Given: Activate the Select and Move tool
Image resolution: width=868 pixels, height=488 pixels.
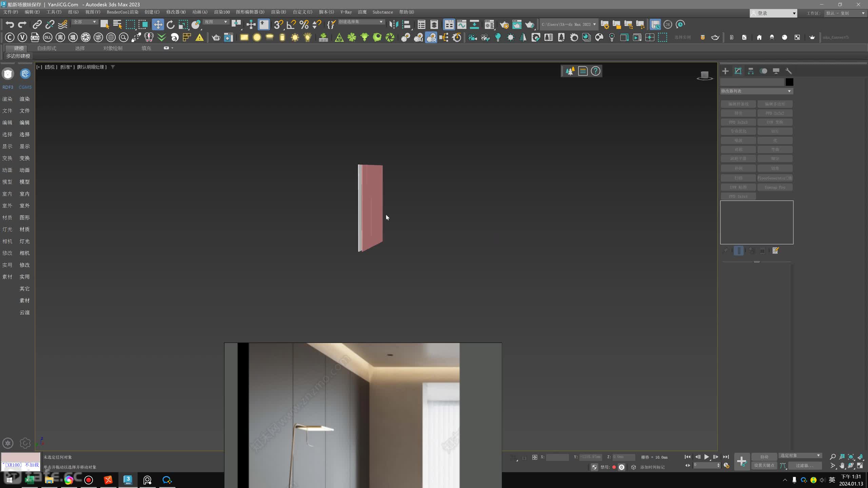Looking at the screenshot, I should click(x=158, y=24).
